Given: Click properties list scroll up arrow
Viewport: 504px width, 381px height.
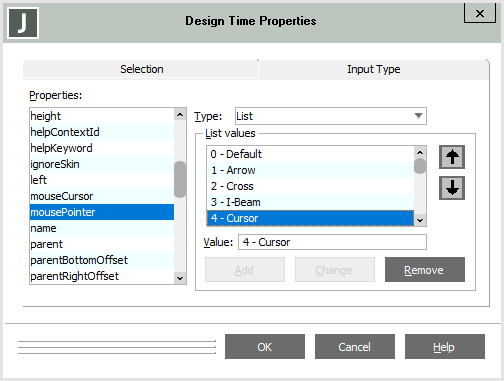Looking at the screenshot, I should (x=180, y=115).
